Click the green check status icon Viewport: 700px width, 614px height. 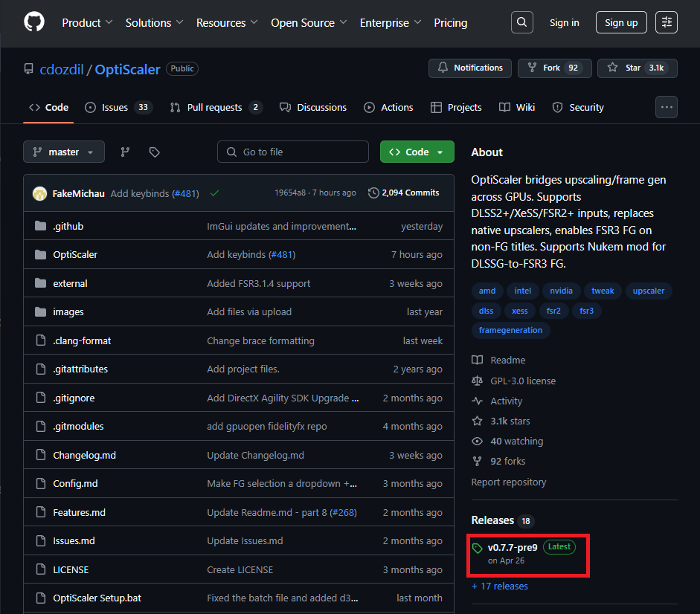(215, 193)
